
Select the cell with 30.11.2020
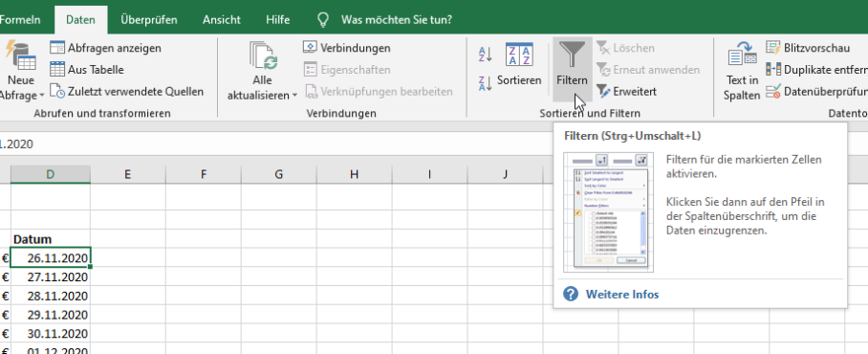51,334
